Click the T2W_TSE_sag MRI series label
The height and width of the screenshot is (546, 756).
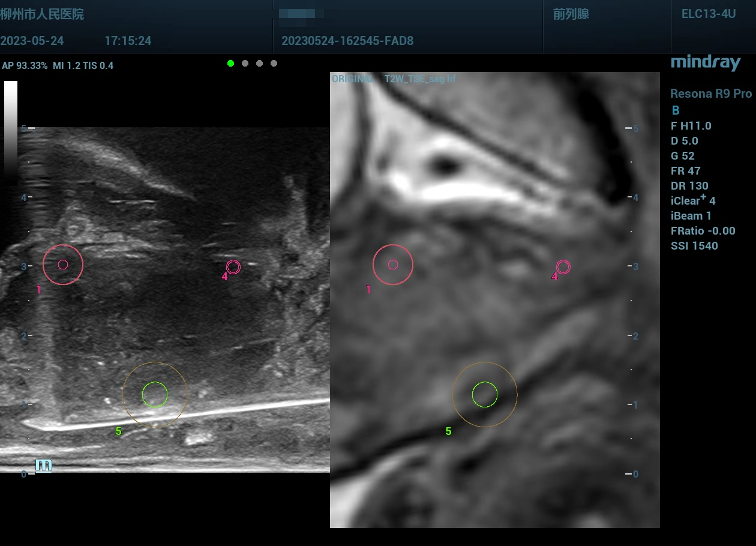tap(415, 79)
